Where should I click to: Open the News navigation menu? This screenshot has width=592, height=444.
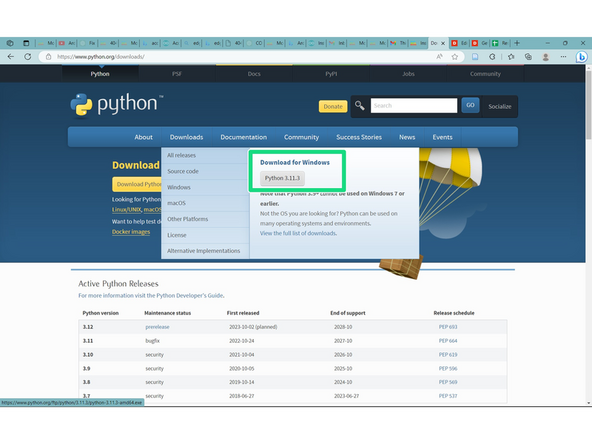(x=407, y=137)
